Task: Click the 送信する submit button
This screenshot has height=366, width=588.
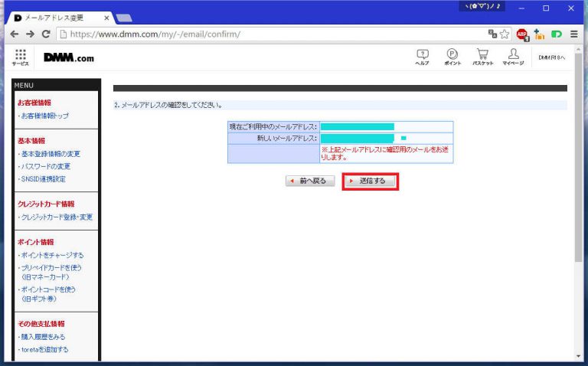Action: pos(370,181)
